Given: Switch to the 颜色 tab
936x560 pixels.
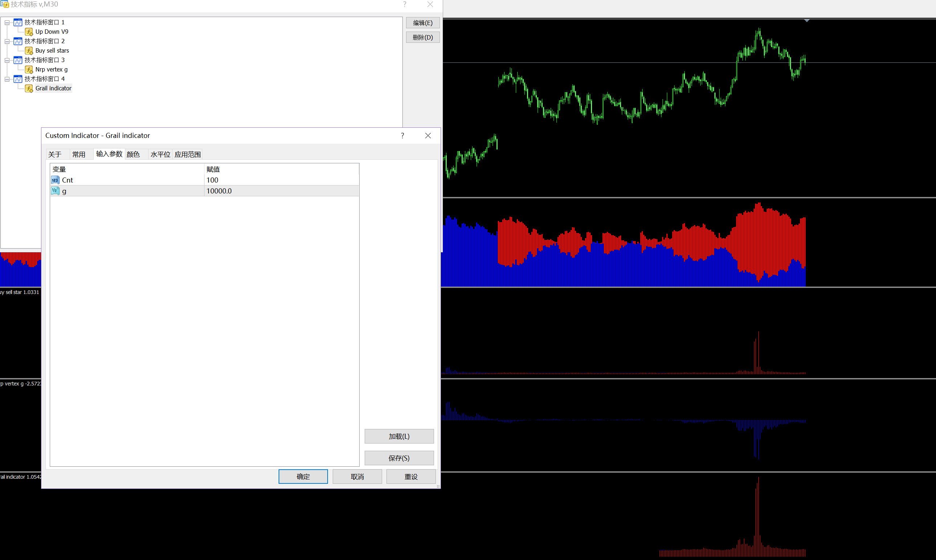Looking at the screenshot, I should point(133,154).
